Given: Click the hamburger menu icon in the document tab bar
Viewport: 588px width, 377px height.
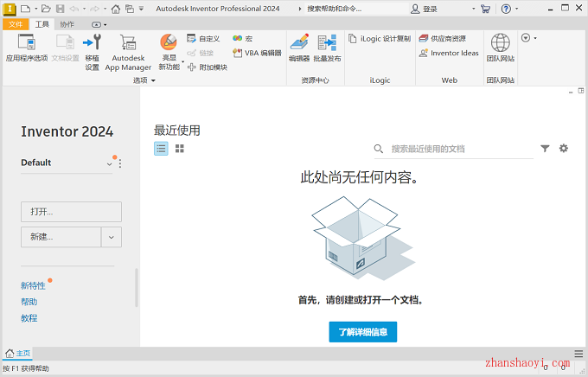Looking at the screenshot, I should pyautogui.click(x=578, y=354).
